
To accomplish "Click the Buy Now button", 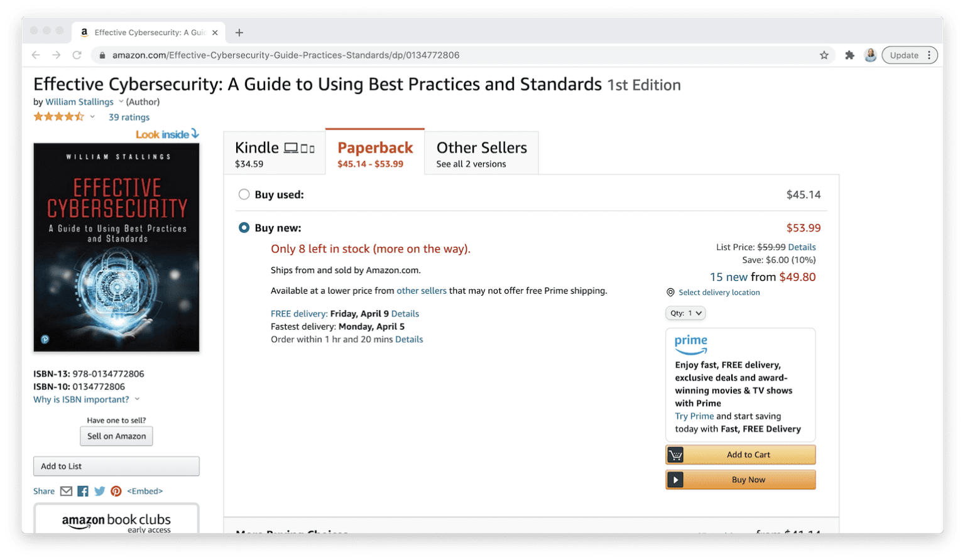I will (740, 479).
